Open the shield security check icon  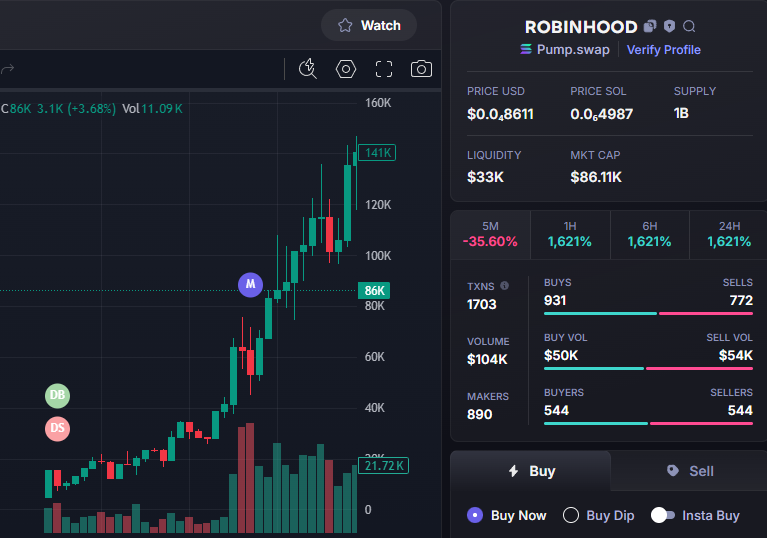[669, 26]
